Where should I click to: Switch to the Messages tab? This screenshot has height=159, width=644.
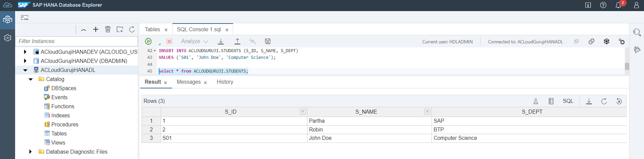coord(189,82)
